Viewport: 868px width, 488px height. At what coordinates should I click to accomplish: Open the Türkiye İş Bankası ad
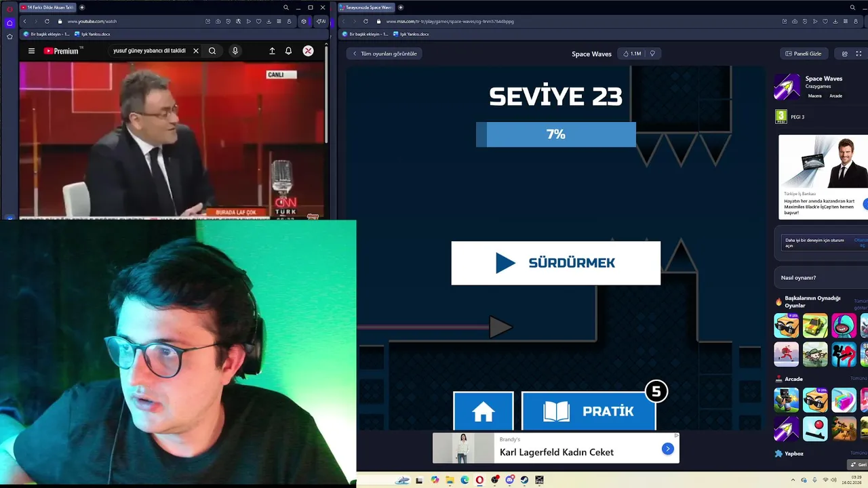[x=823, y=176]
